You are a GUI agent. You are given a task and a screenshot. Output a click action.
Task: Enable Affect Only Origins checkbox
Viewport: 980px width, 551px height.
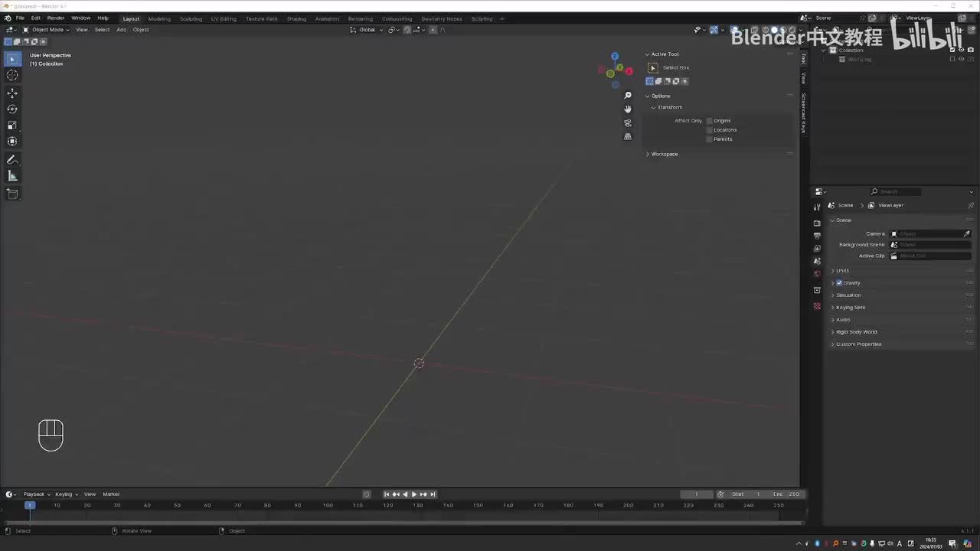point(709,120)
